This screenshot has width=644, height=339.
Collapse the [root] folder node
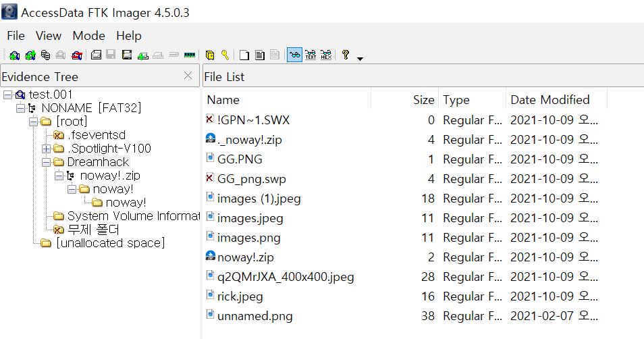34,122
